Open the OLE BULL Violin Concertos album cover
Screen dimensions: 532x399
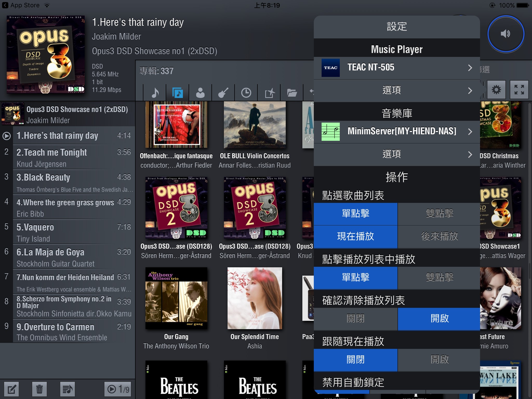click(x=255, y=125)
